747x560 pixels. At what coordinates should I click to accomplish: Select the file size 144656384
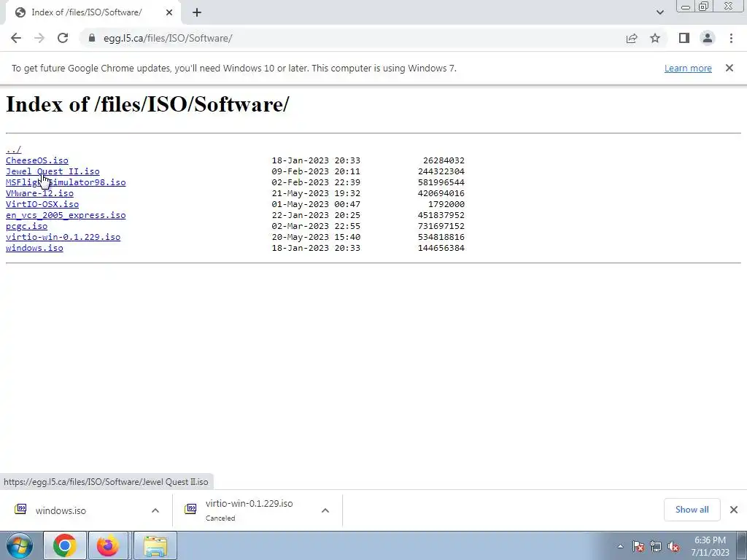point(441,248)
